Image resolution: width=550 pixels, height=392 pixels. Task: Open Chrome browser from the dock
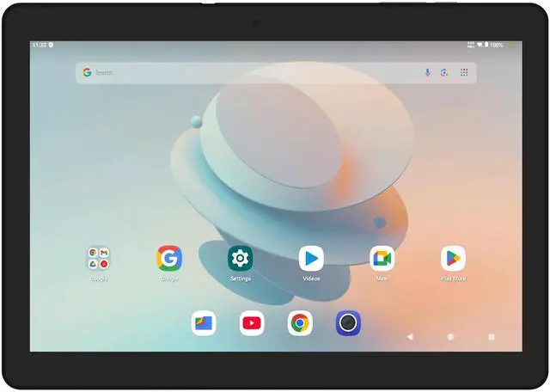coord(300,323)
